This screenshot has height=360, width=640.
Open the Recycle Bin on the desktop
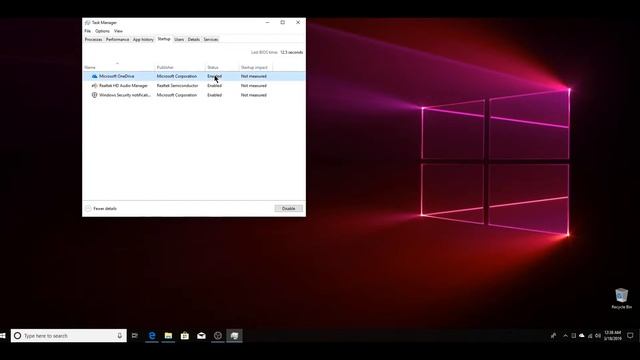click(x=621, y=298)
